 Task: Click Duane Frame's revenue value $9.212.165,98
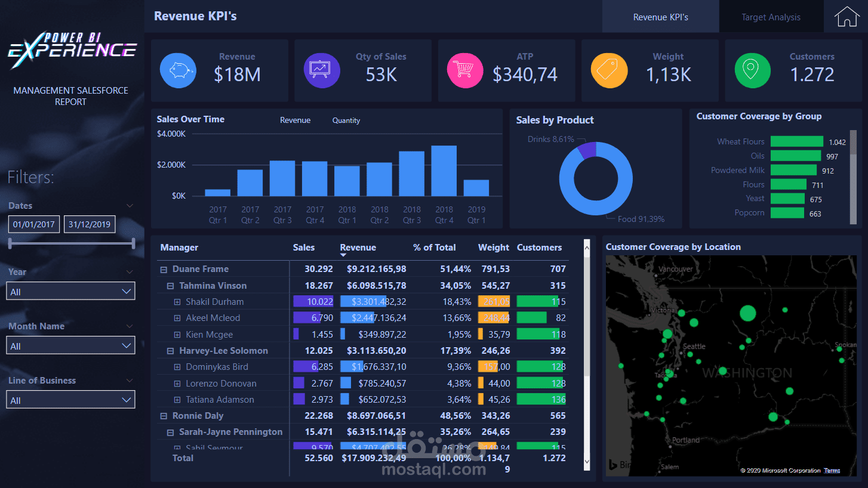pyautogui.click(x=376, y=269)
